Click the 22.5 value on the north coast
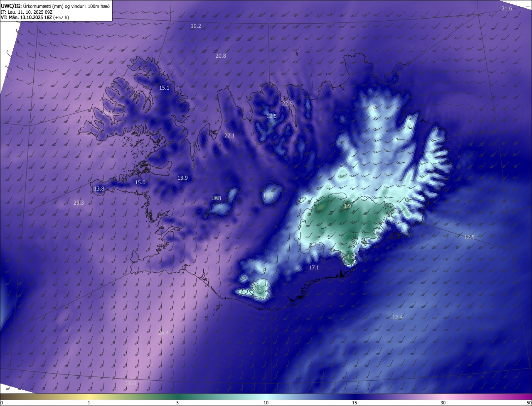Screen dimensions: 532x406 [288, 104]
